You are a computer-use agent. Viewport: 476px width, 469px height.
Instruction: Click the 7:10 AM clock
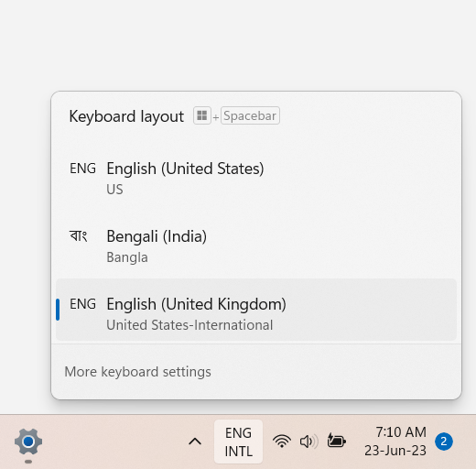(401, 431)
